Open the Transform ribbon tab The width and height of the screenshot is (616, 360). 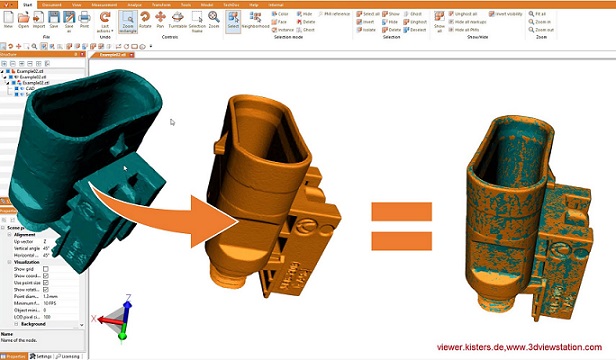coord(161,5)
